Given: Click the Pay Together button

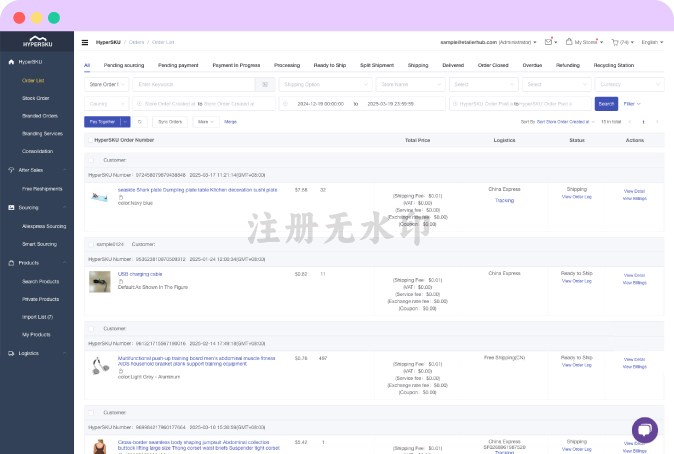Looking at the screenshot, I should click(102, 122).
